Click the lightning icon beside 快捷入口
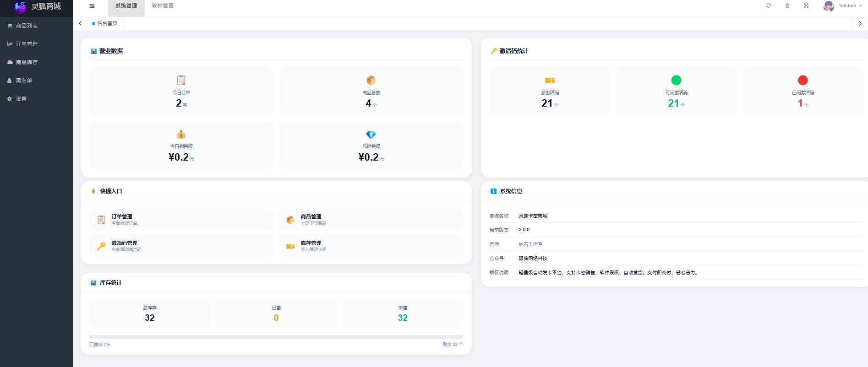Screen dimensions: 868x367 pos(93,191)
